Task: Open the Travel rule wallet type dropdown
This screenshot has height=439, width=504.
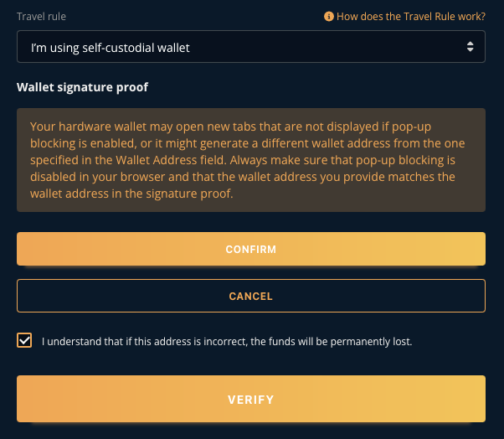Action: tap(250, 48)
